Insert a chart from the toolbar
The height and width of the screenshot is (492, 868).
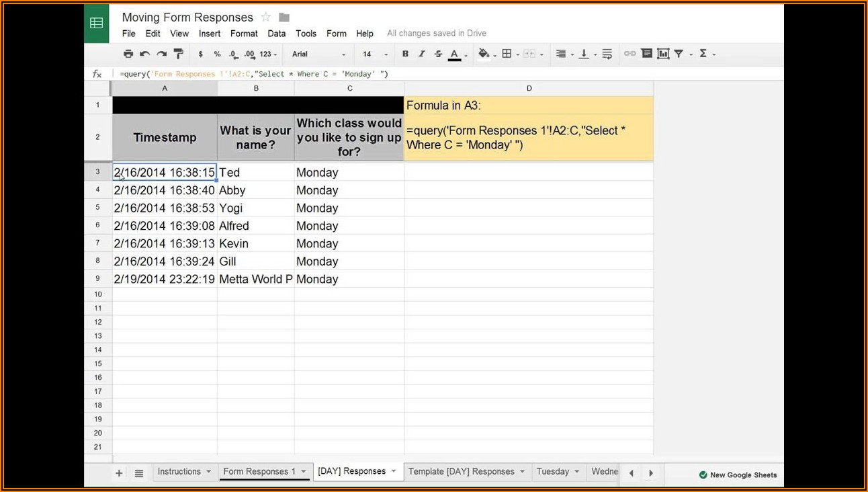tap(663, 54)
